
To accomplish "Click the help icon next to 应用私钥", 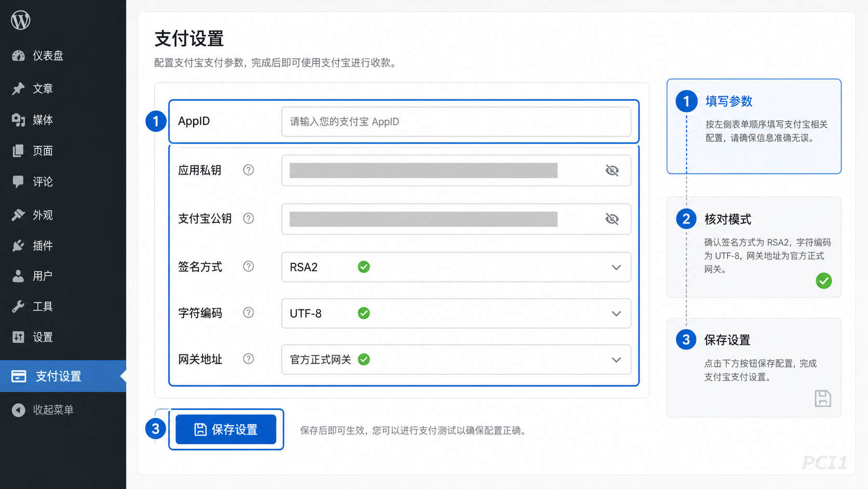I will pyautogui.click(x=249, y=170).
